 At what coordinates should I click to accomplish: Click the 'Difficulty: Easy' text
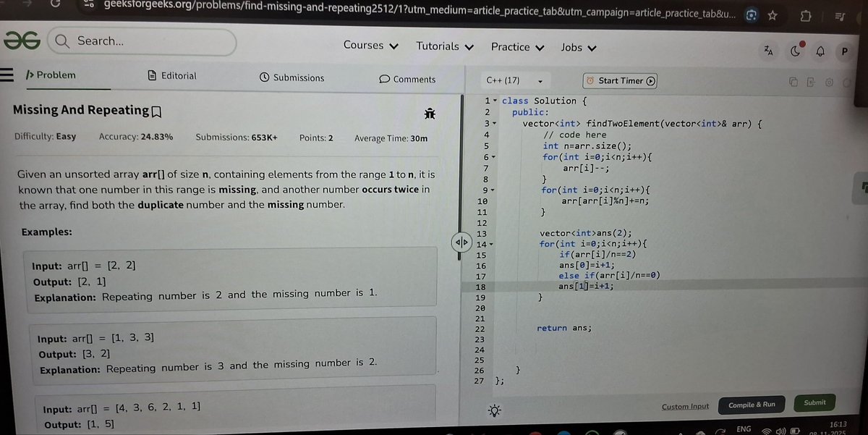pos(45,137)
